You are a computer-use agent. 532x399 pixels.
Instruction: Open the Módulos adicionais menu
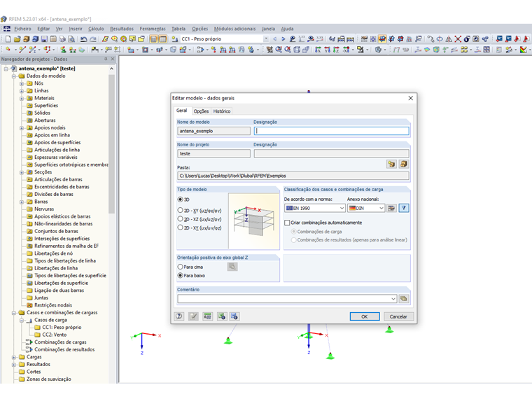234,29
